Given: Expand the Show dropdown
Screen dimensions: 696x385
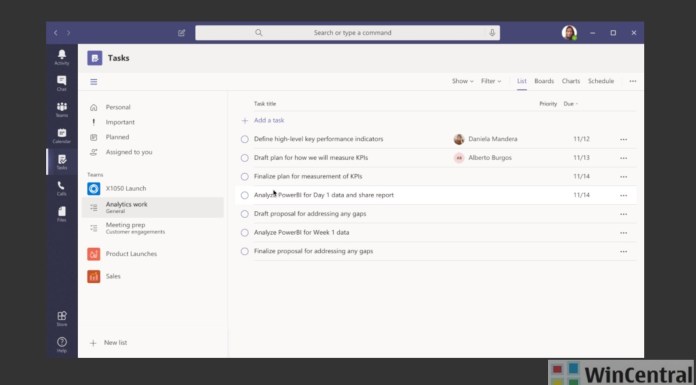Looking at the screenshot, I should click(463, 81).
